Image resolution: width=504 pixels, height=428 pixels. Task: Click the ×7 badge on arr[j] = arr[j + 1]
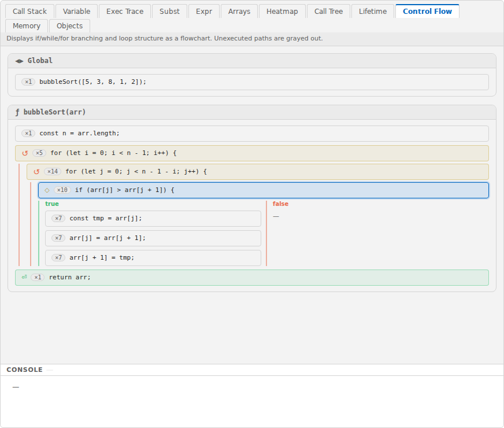(x=58, y=238)
